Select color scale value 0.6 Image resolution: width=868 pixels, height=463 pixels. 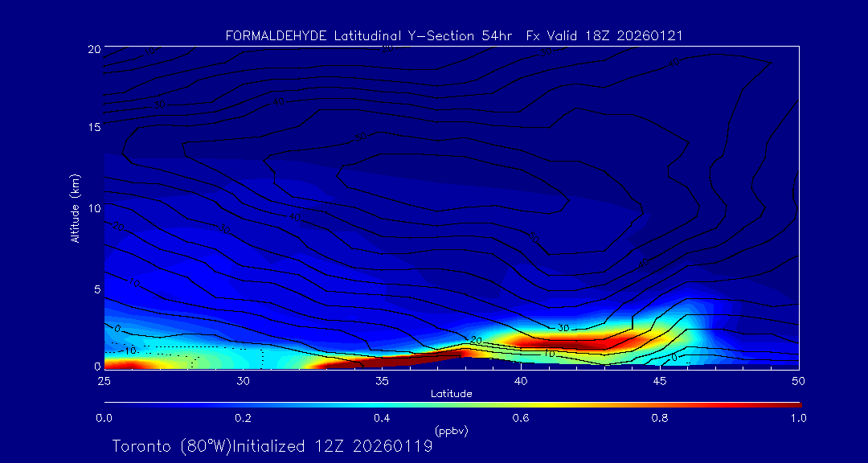(521, 418)
